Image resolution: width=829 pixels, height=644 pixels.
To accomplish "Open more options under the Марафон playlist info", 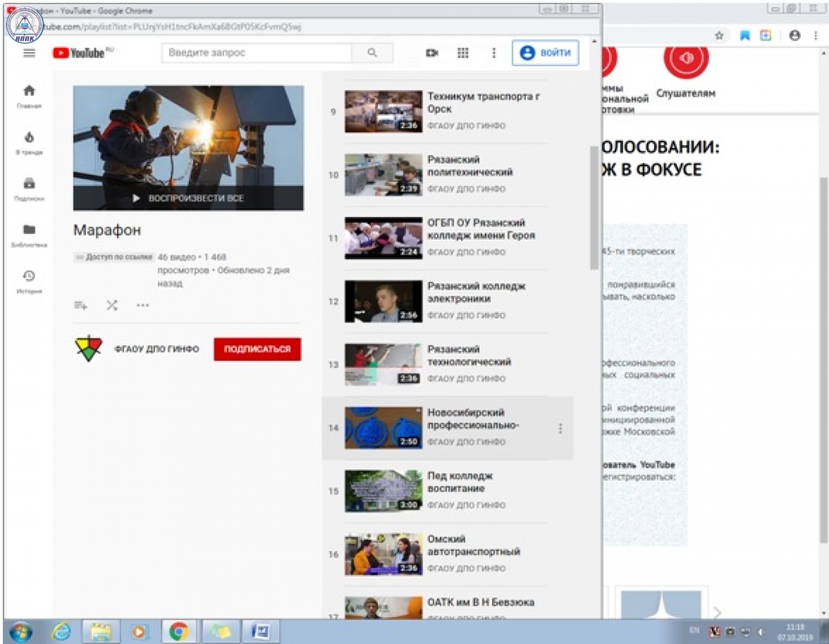I will tap(143, 305).
